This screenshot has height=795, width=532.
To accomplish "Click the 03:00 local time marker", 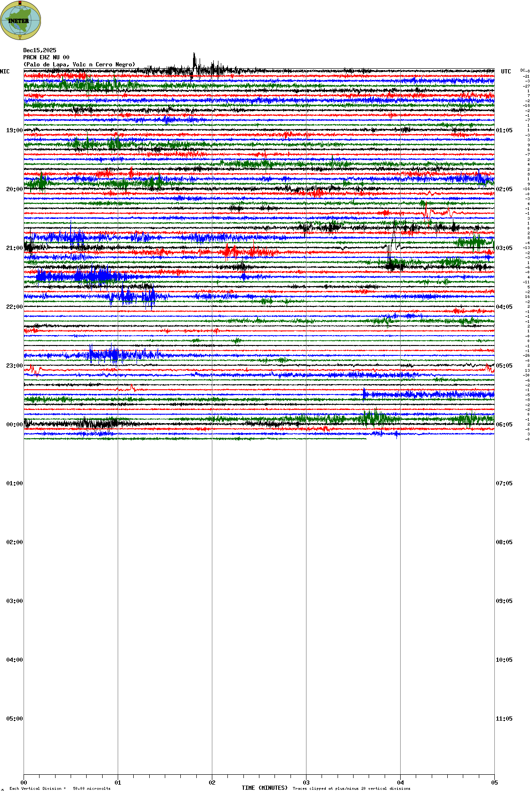I will 14,601.
